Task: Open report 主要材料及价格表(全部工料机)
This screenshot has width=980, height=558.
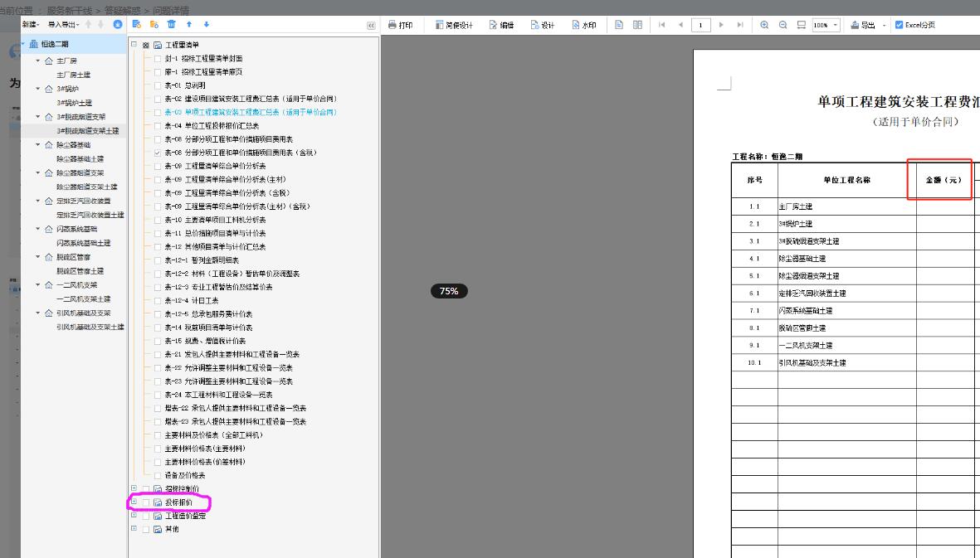Action: pos(214,435)
